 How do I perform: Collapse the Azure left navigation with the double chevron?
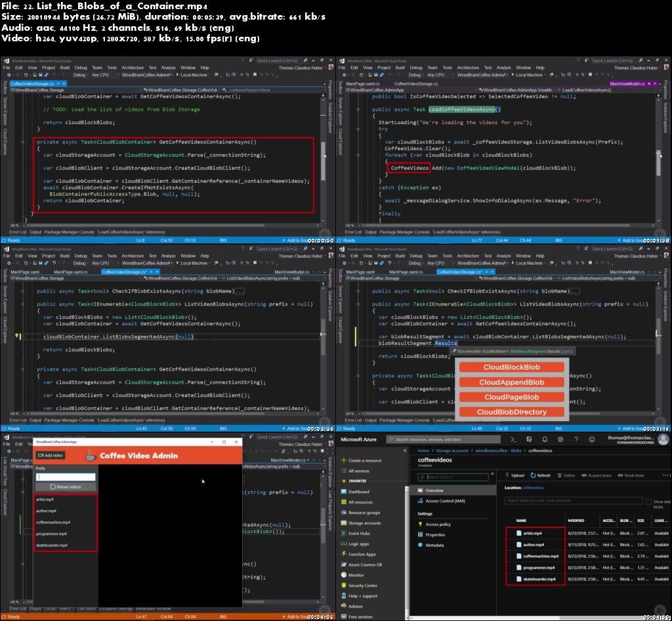click(404, 450)
